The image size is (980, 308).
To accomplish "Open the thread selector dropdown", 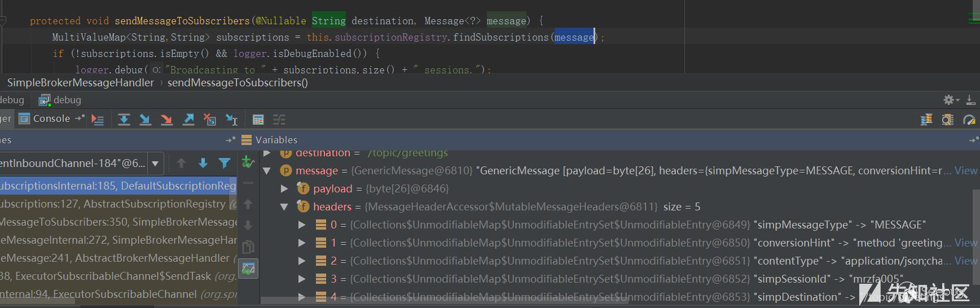I will coord(155,164).
